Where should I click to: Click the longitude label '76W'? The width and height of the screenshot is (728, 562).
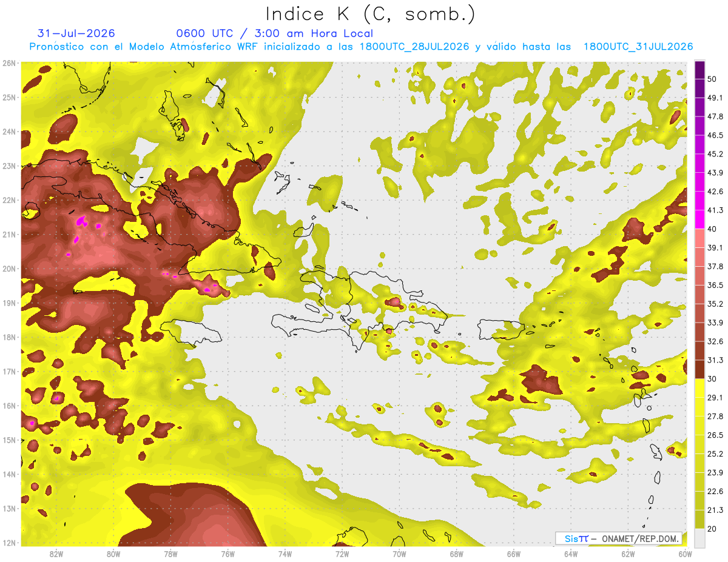click(227, 554)
